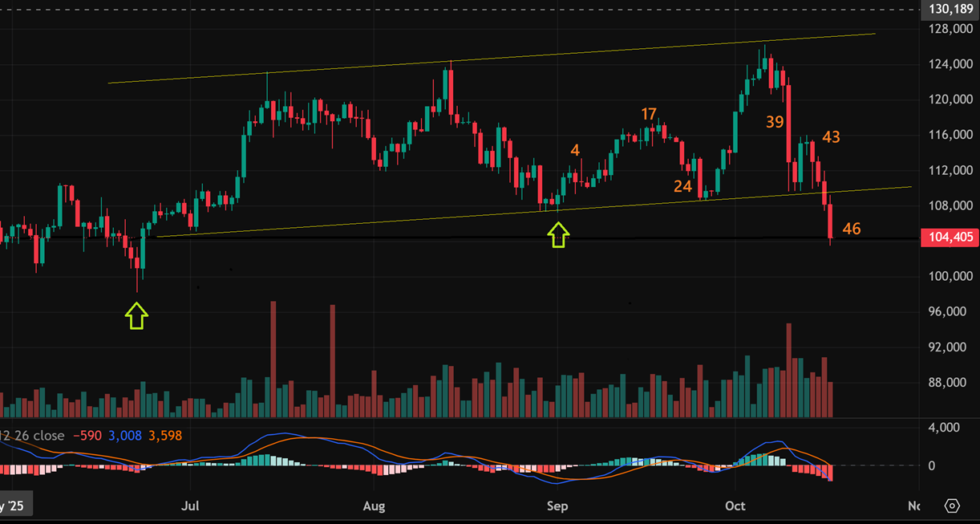Click the 128,000 price scale label

point(950,29)
